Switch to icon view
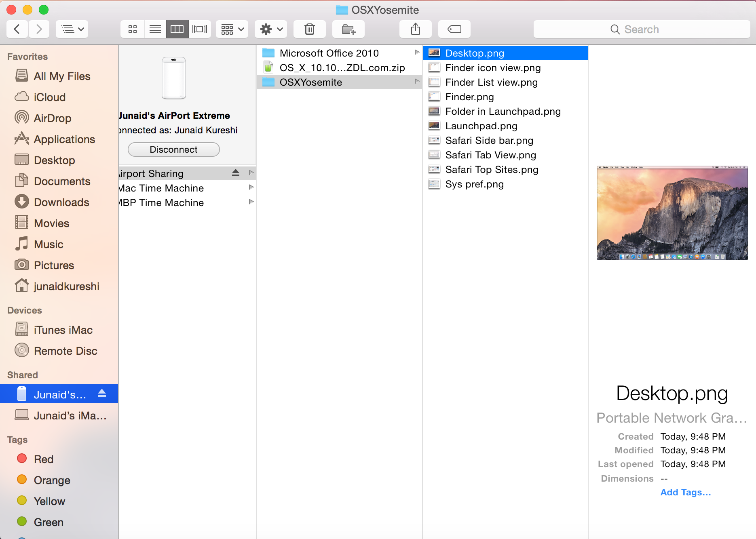 [133, 29]
